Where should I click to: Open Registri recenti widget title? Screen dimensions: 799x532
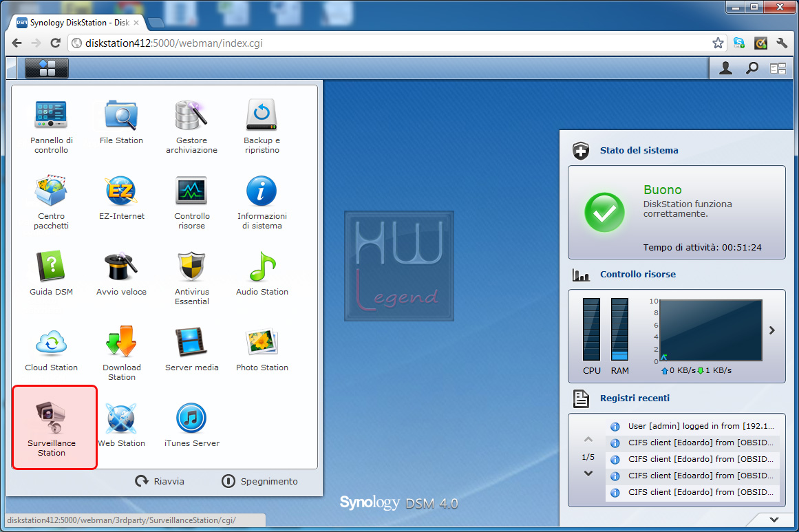click(x=635, y=398)
